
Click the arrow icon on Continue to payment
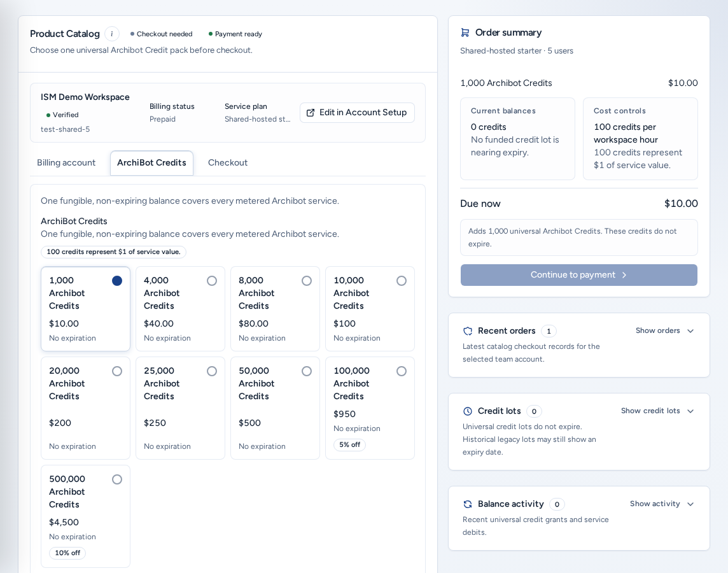[x=624, y=275]
